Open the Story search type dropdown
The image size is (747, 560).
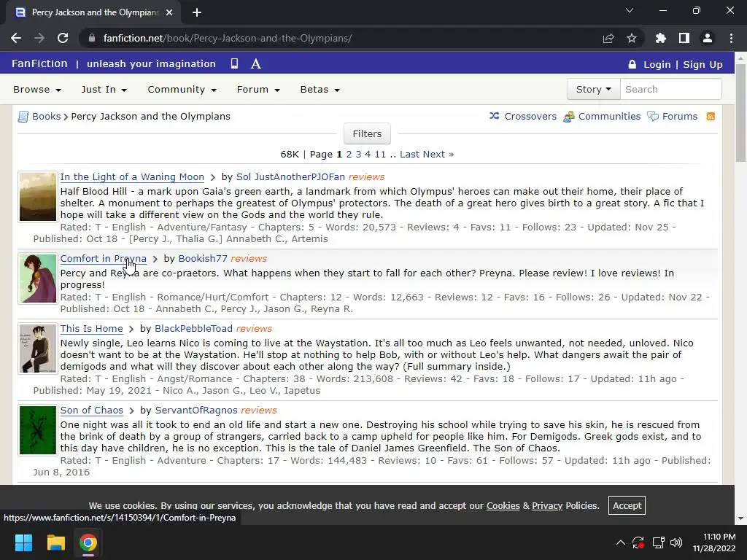[593, 89]
